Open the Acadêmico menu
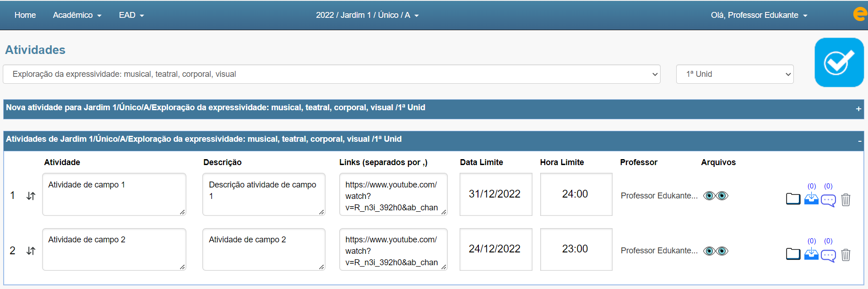The height and width of the screenshot is (289, 868). click(x=77, y=15)
